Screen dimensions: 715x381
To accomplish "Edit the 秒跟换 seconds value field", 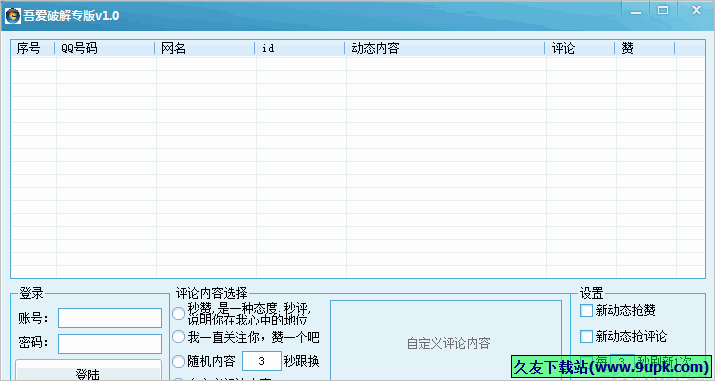I will [262, 361].
